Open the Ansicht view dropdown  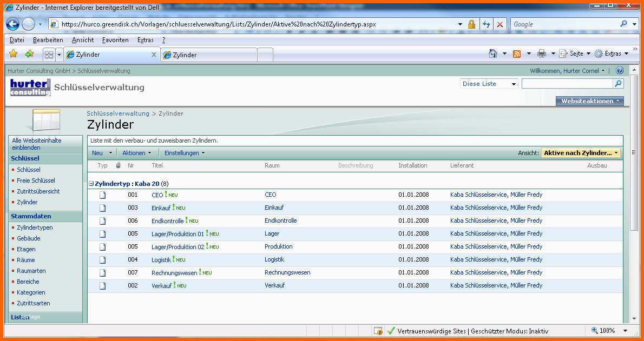pos(581,153)
